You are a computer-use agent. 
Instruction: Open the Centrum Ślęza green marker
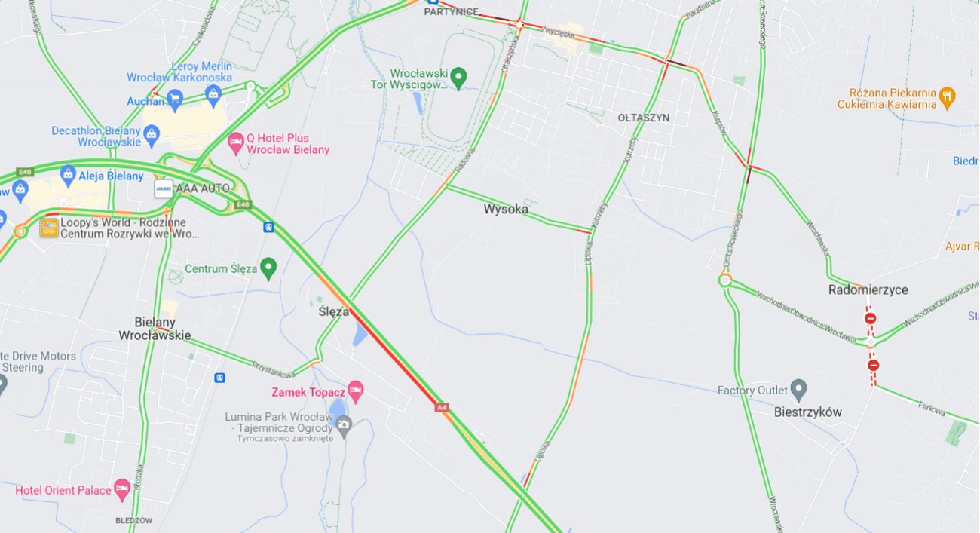coord(268,267)
